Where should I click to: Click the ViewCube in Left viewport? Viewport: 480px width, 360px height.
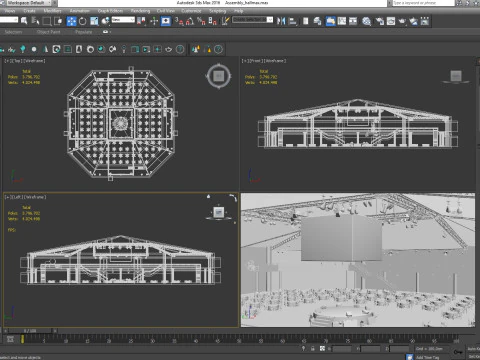[219, 212]
